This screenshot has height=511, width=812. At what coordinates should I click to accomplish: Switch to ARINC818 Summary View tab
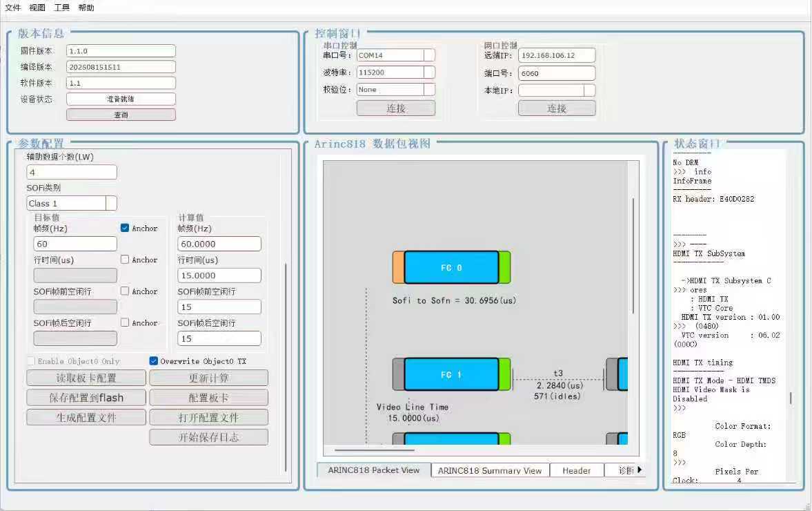pos(489,470)
